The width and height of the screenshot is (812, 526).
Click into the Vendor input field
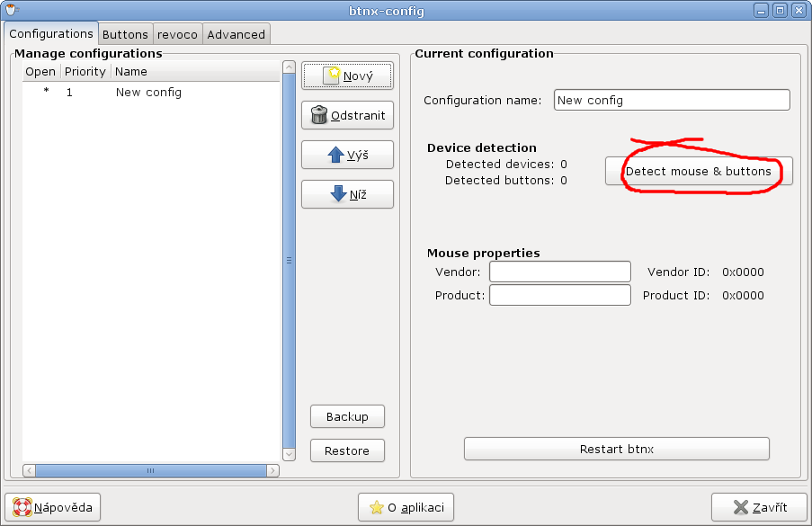[559, 272]
